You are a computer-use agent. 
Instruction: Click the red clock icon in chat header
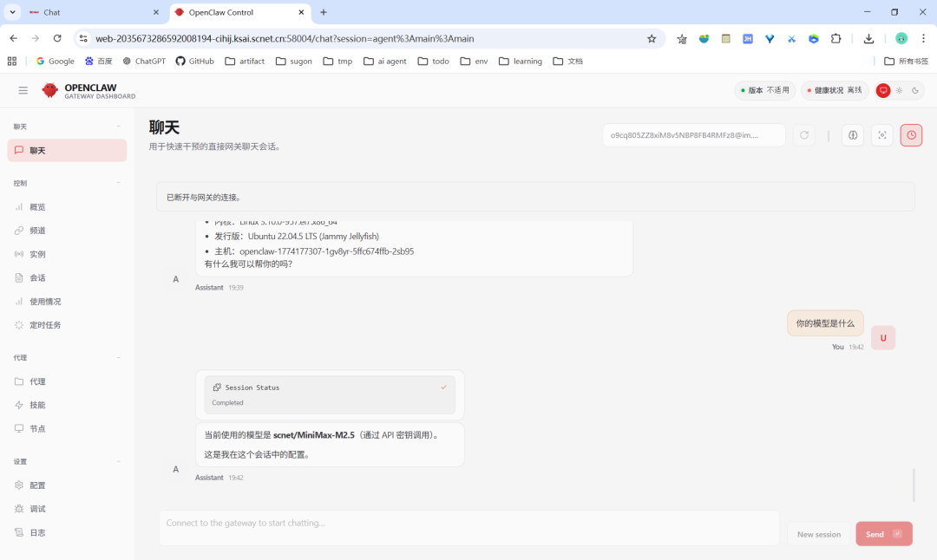point(911,135)
